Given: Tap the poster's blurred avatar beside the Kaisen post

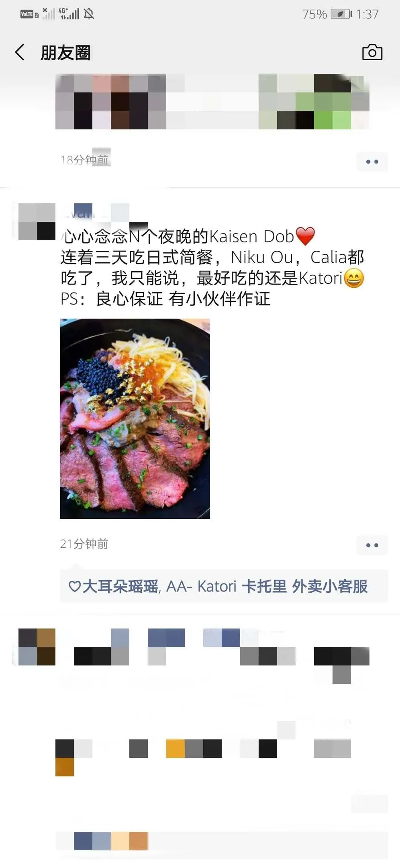Looking at the screenshot, I should 37,221.
